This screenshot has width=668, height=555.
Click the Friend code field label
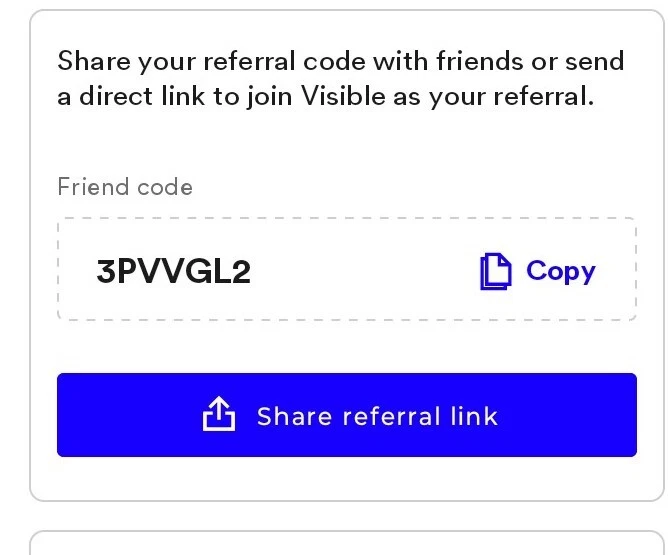[x=125, y=187]
